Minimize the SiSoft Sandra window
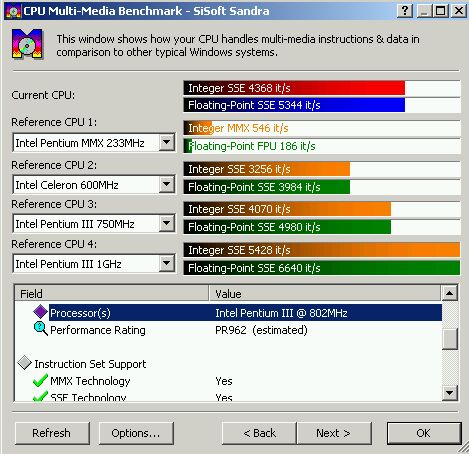Viewport: 469px width, 454px height. pos(424,11)
